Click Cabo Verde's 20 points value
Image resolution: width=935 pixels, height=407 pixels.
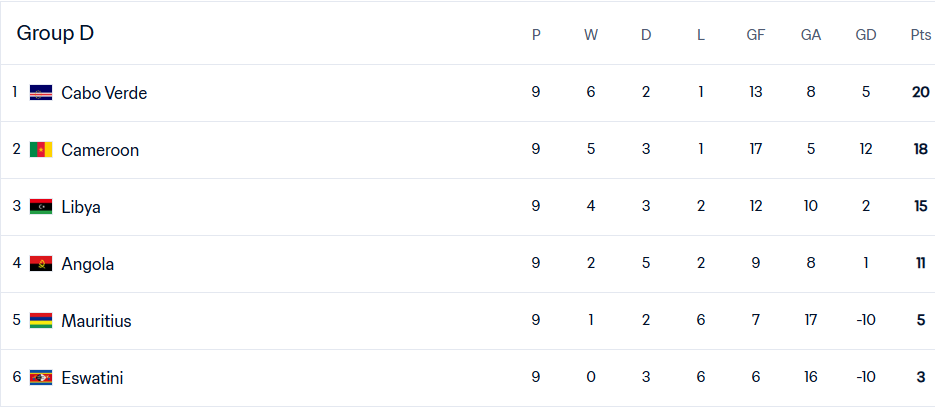click(920, 92)
